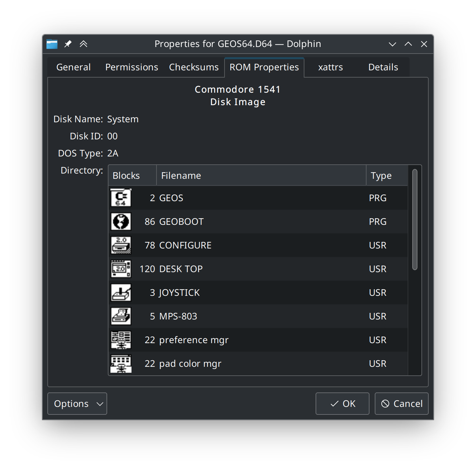The image size is (476, 470).
Task: Click the directory list vertical scrollbar
Action: (415, 220)
